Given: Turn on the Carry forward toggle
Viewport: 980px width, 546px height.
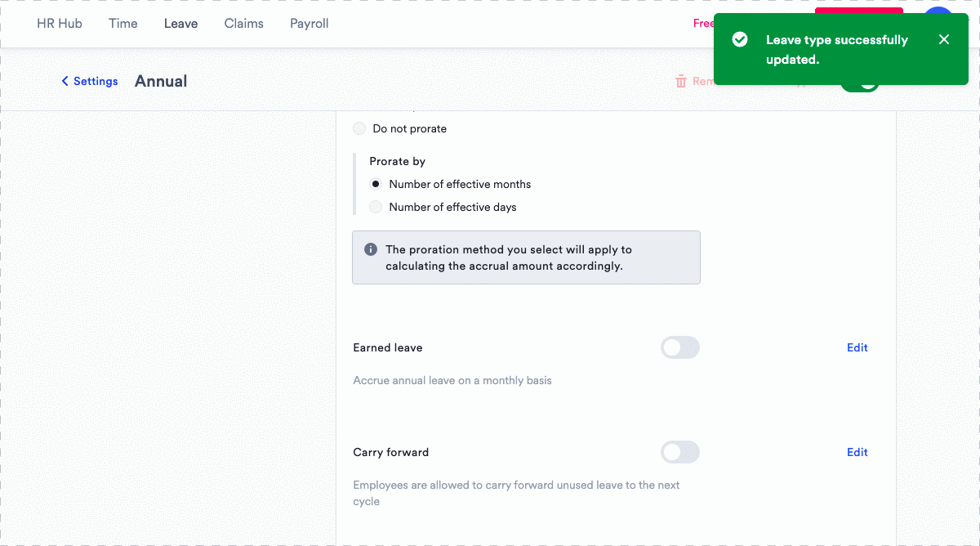Looking at the screenshot, I should click(x=680, y=452).
